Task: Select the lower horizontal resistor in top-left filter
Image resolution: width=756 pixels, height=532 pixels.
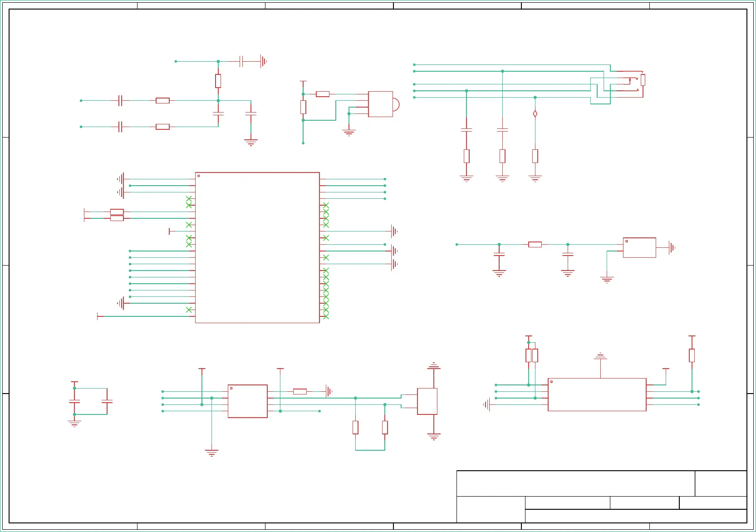Action: click(x=162, y=127)
